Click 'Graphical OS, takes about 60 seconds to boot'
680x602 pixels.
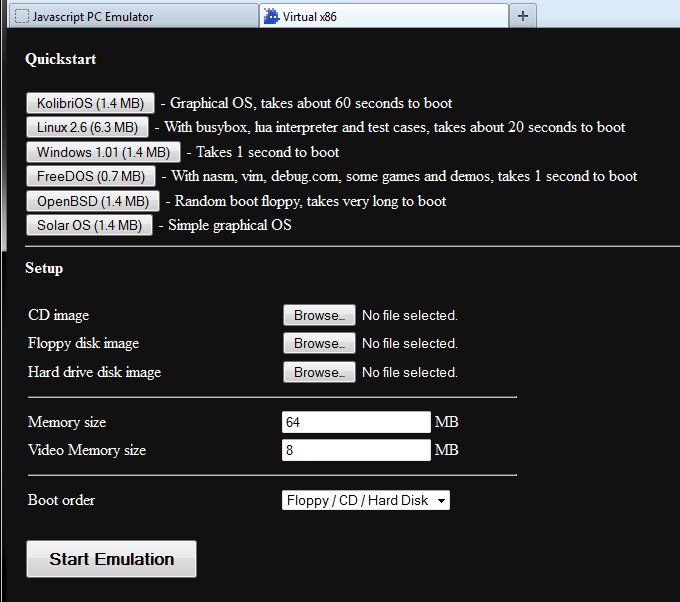(311, 103)
